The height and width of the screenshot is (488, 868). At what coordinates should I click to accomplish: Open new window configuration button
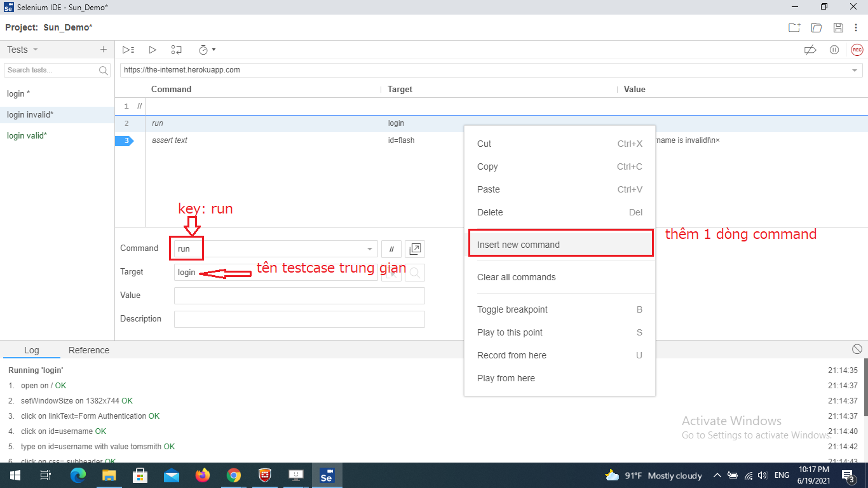[415, 249]
